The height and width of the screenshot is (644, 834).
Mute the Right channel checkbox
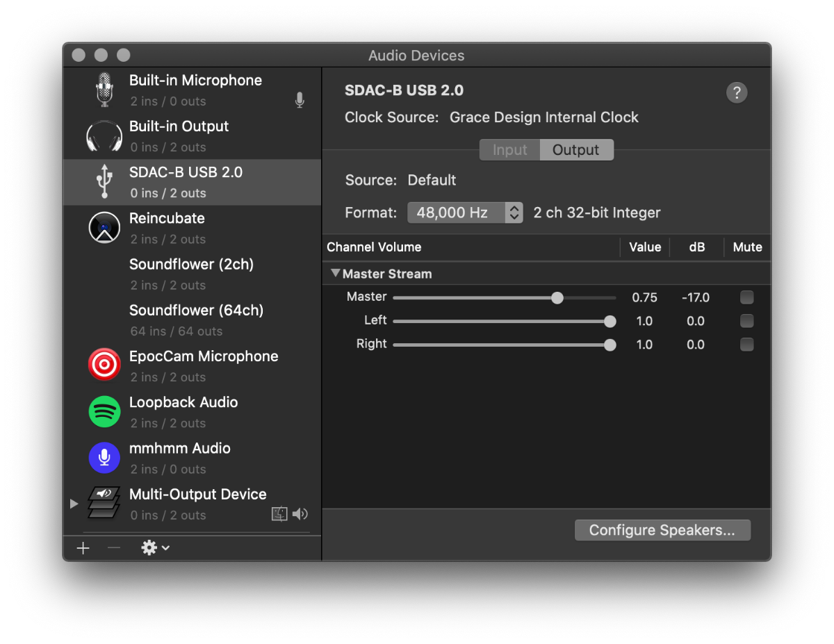coord(747,345)
